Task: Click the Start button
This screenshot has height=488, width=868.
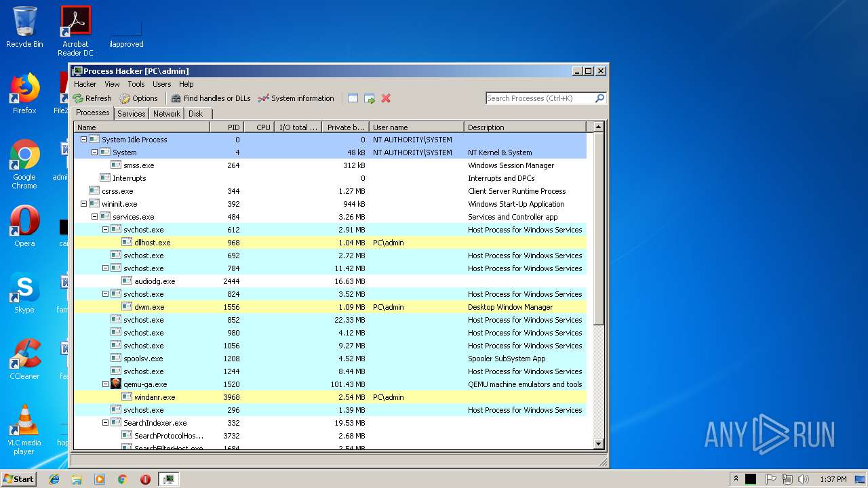Action: [x=18, y=479]
